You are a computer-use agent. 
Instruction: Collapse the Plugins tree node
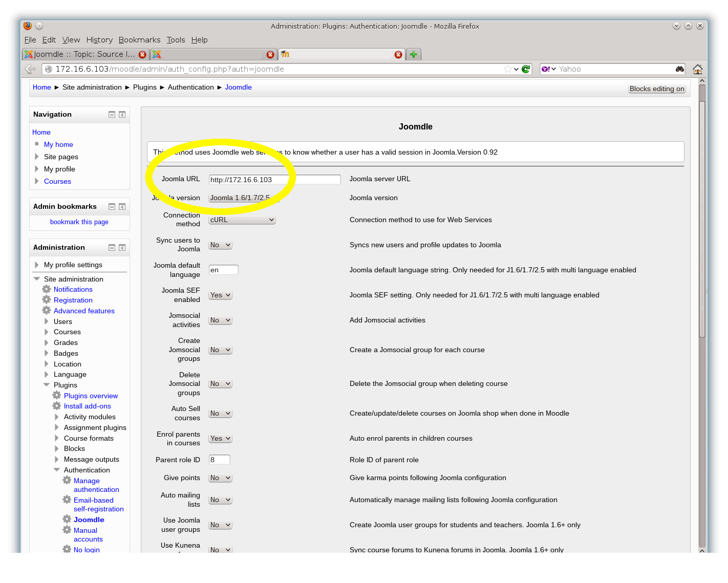(47, 385)
